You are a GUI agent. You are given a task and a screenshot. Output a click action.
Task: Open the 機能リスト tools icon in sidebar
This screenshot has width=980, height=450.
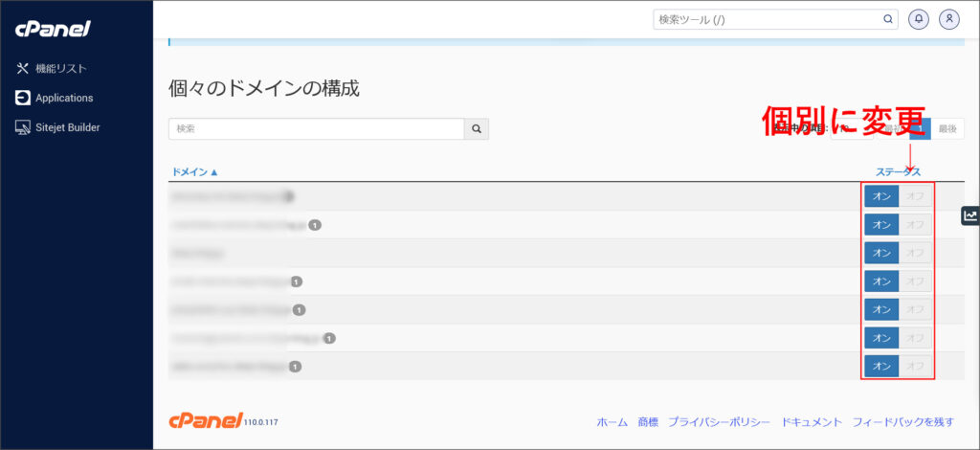pyautogui.click(x=23, y=69)
